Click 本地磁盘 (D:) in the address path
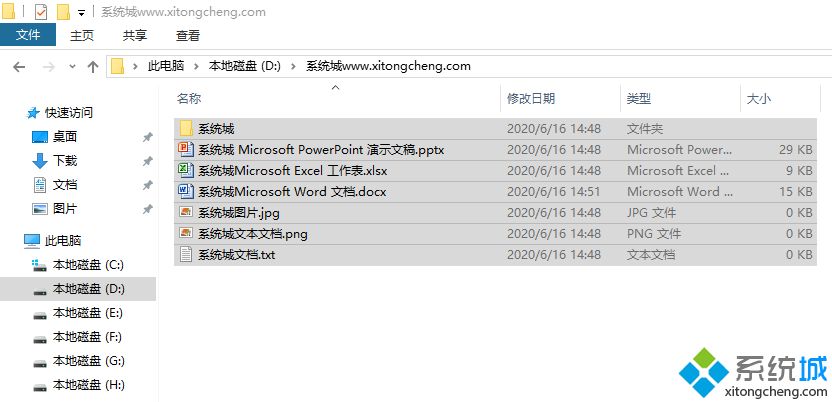This screenshot has height=402, width=832. click(245, 66)
